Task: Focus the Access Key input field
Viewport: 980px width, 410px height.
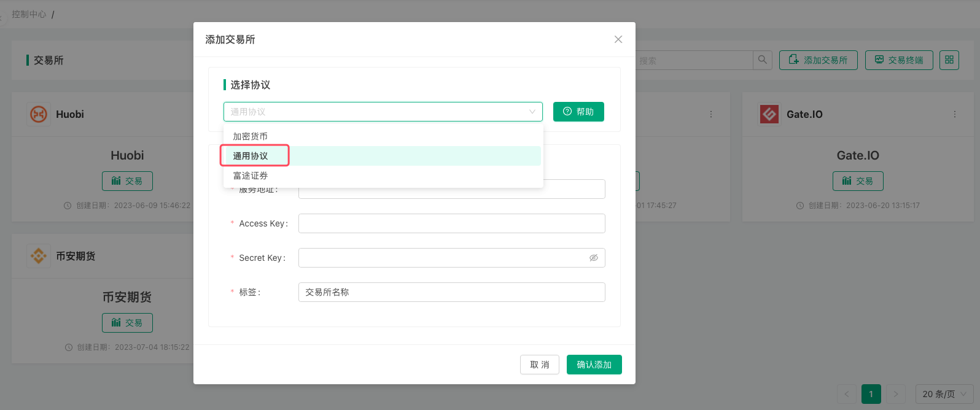Action: (x=451, y=223)
